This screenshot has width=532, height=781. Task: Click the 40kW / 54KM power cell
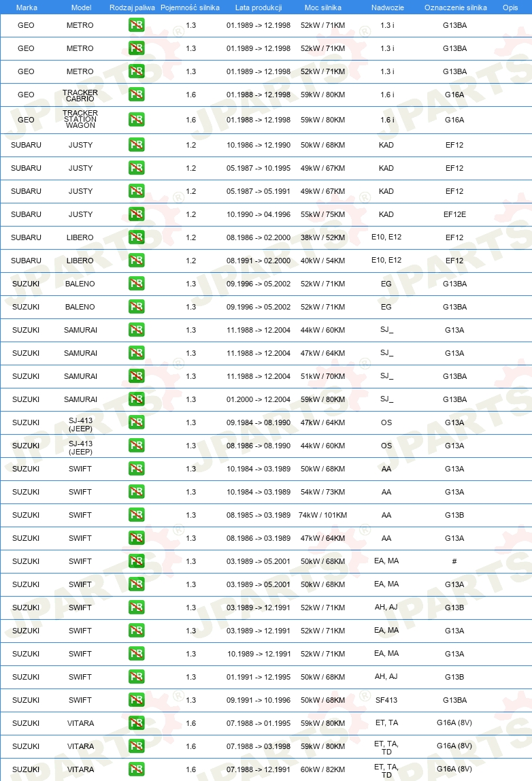coord(322,261)
